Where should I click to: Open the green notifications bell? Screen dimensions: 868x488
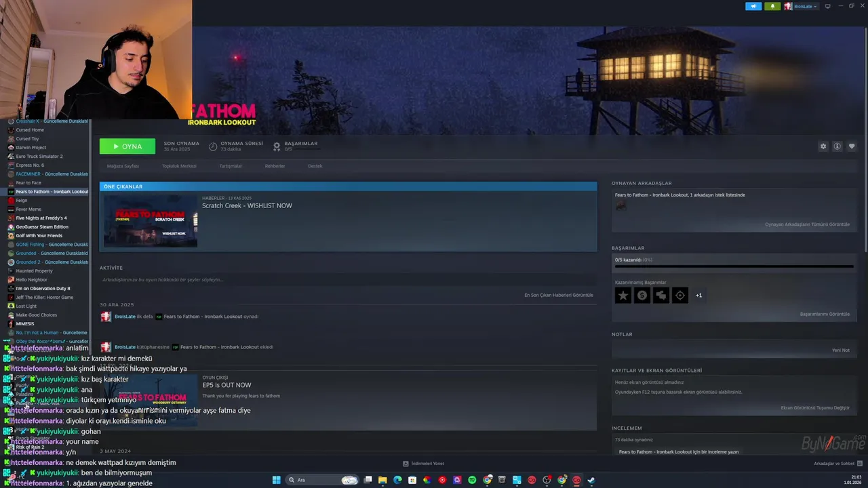(x=772, y=6)
